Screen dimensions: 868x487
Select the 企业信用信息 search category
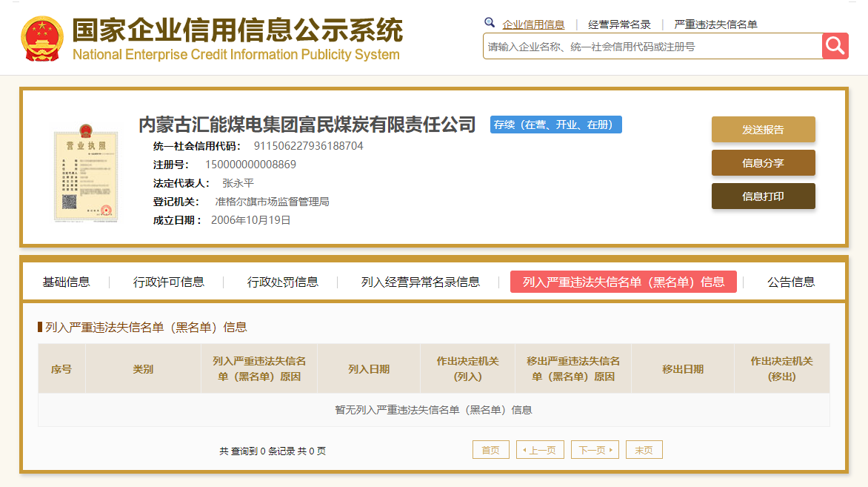point(533,24)
